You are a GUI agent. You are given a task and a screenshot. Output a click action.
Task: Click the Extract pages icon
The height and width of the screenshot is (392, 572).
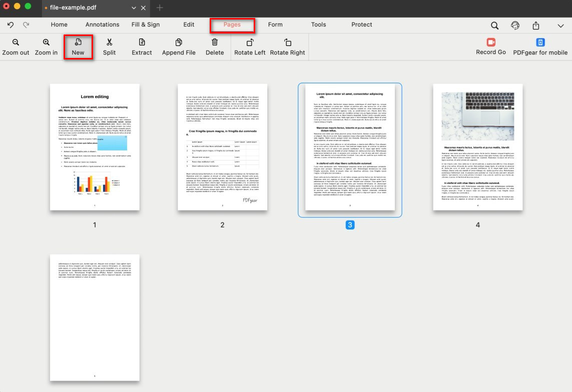coord(142,43)
